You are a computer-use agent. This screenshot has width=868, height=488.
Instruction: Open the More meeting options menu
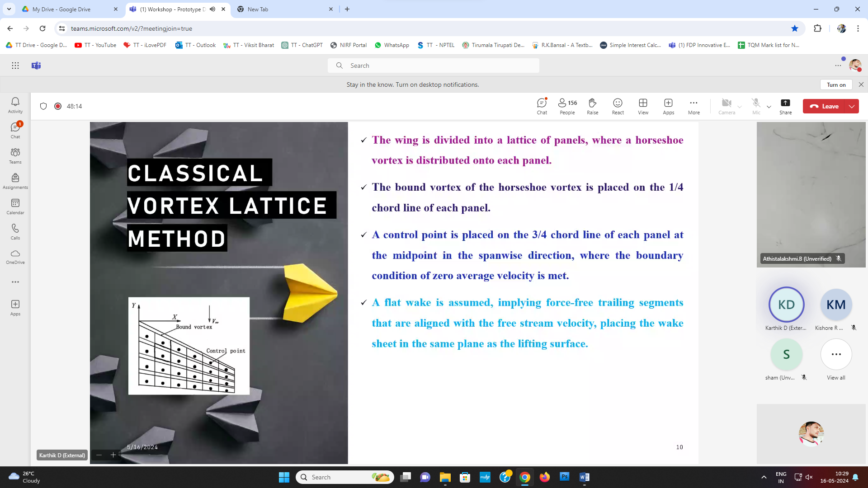click(x=693, y=106)
